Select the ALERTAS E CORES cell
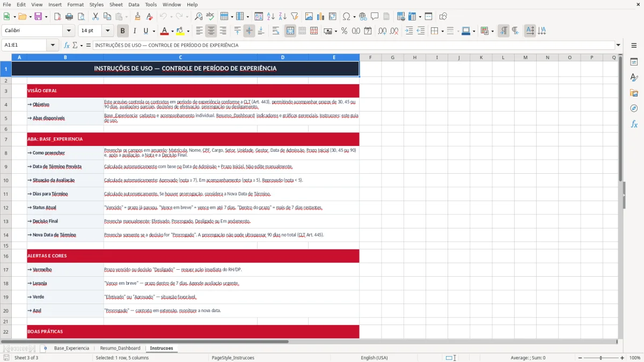This screenshot has height=362, width=644. [x=193, y=256]
